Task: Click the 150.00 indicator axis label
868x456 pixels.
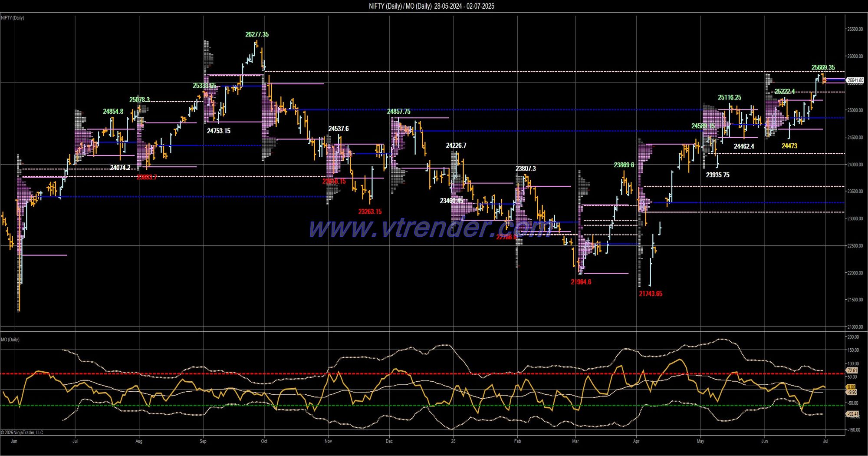Action: [x=853, y=350]
